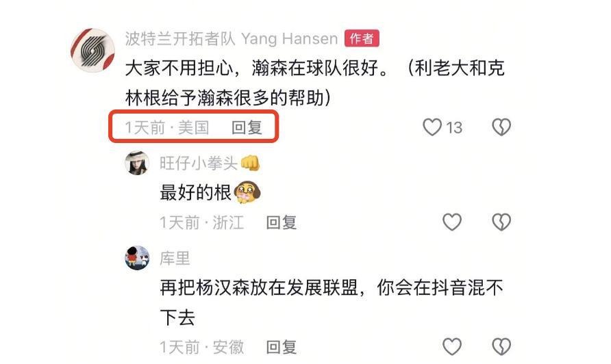Image resolution: width=611 pixels, height=364 pixels.
Task: Like the 旺仔小拳头 reply
Action: click(452, 222)
